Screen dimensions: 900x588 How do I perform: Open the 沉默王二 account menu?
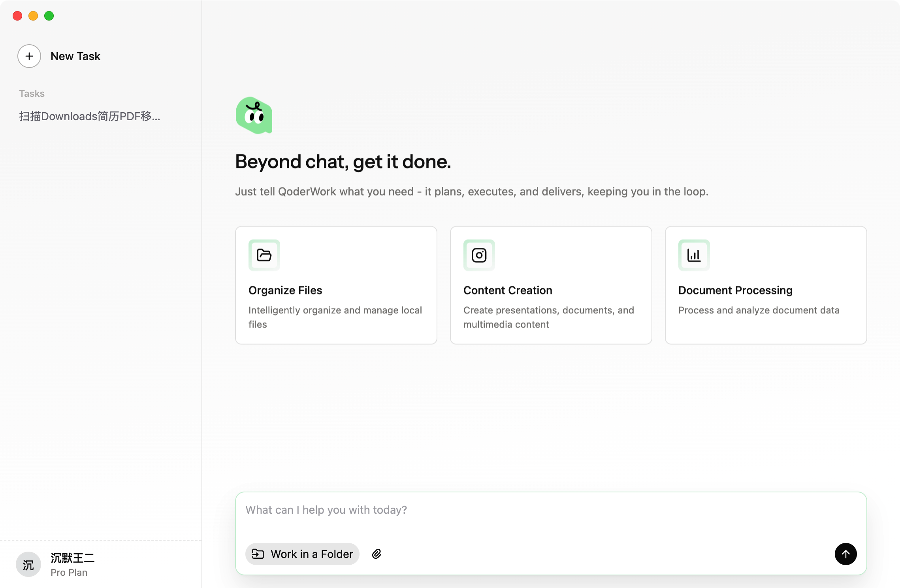click(x=73, y=558)
